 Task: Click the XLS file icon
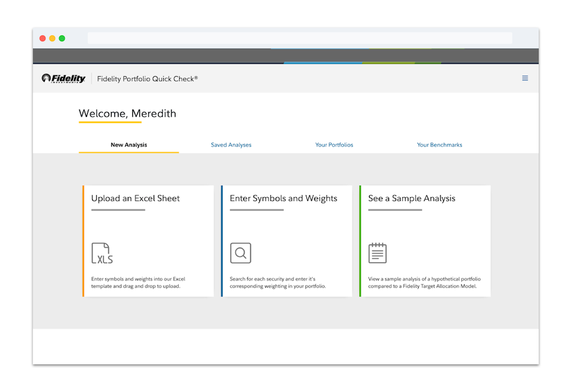tap(102, 253)
